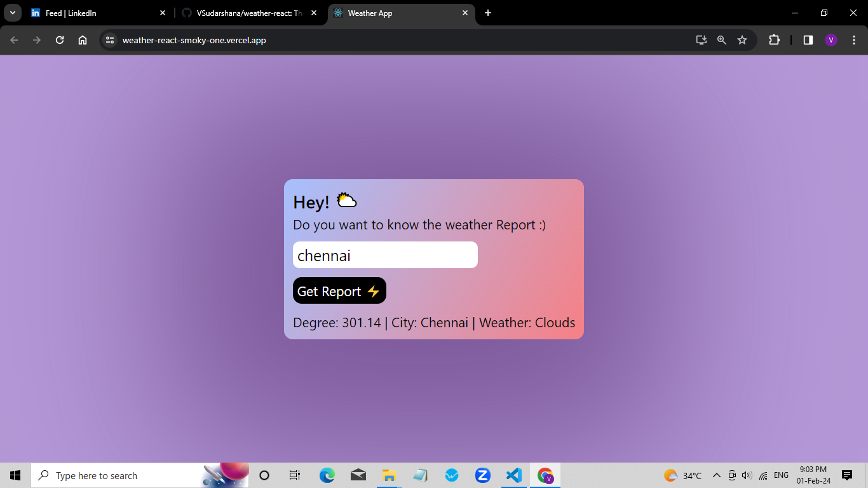Open the Chrome profile avatar
This screenshot has height=488, width=868.
coord(831,40)
